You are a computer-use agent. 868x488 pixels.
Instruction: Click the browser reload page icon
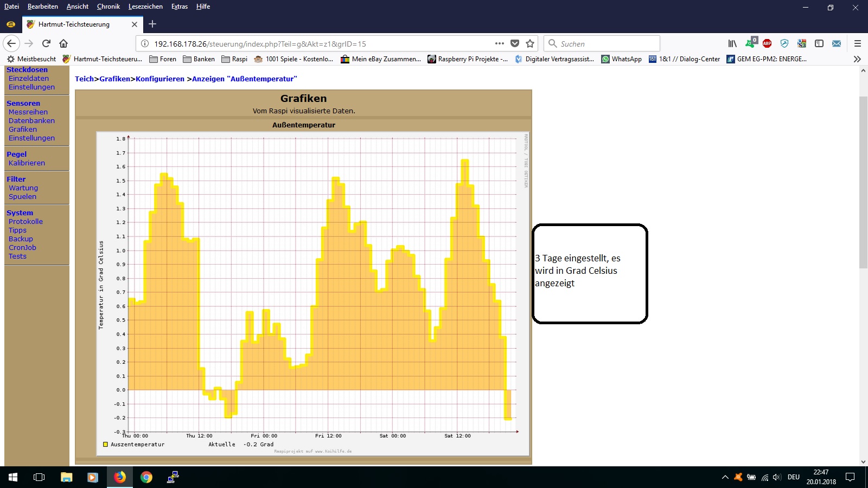point(46,43)
